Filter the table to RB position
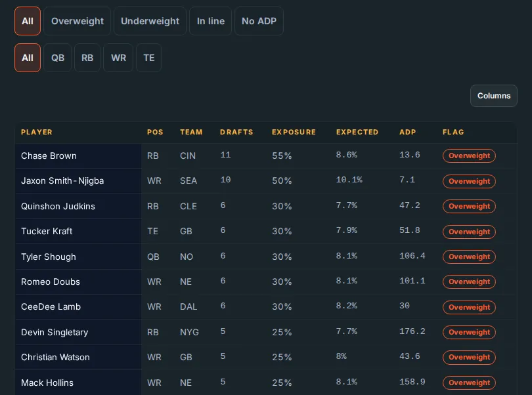The image size is (532, 395). (87, 58)
